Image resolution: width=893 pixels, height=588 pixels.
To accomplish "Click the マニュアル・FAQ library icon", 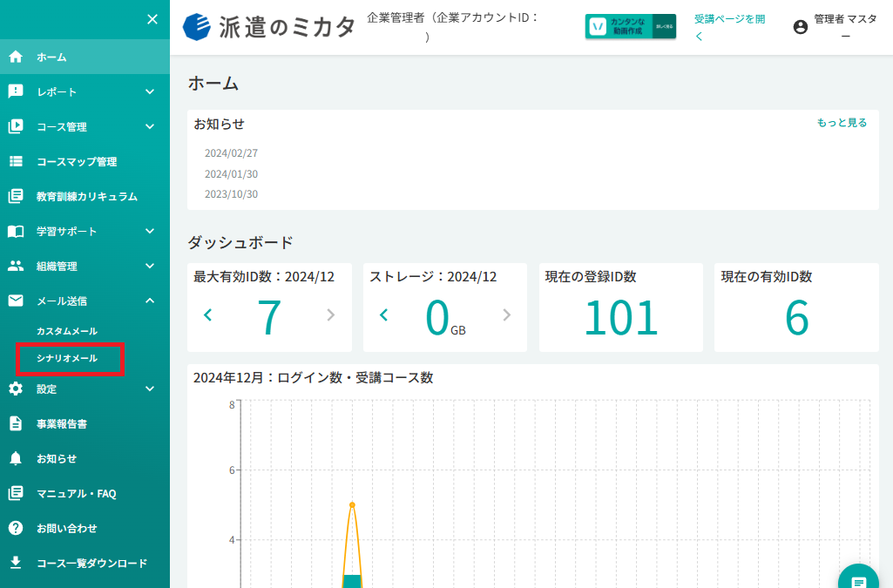I will click(x=16, y=494).
